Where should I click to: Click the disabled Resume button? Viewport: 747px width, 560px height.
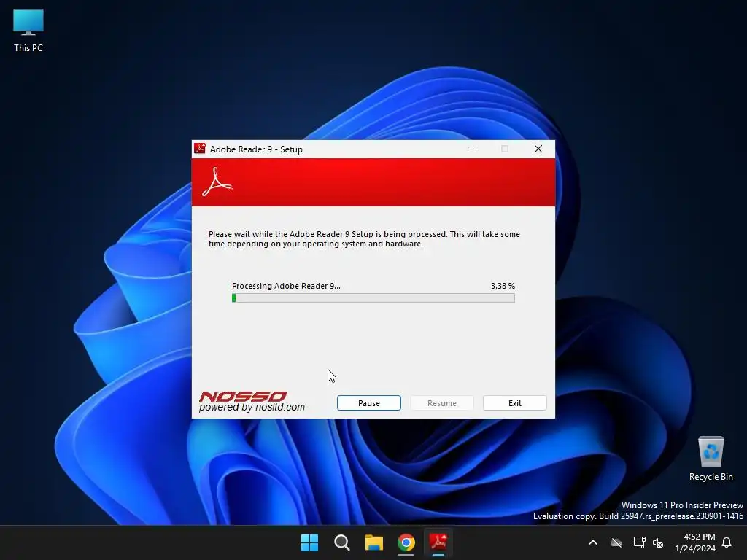tap(441, 402)
